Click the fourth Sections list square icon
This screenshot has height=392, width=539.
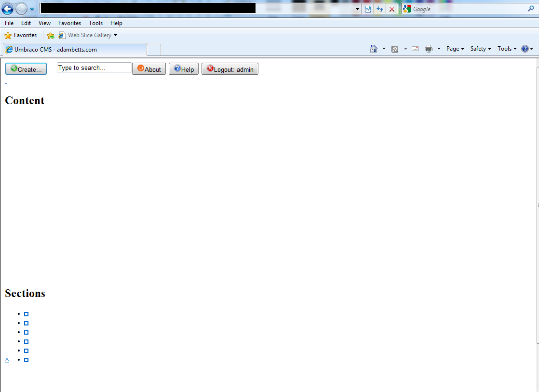[x=26, y=341]
